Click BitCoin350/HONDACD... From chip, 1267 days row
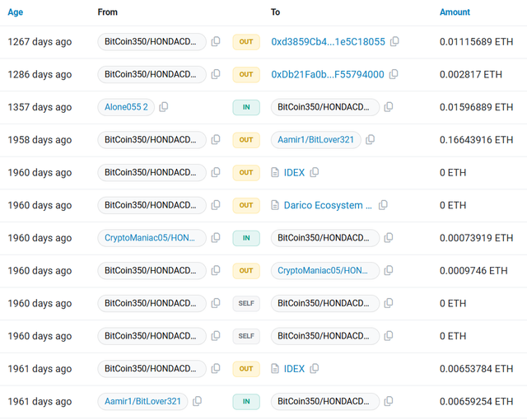The height and width of the screenshot is (420, 527). (152, 42)
